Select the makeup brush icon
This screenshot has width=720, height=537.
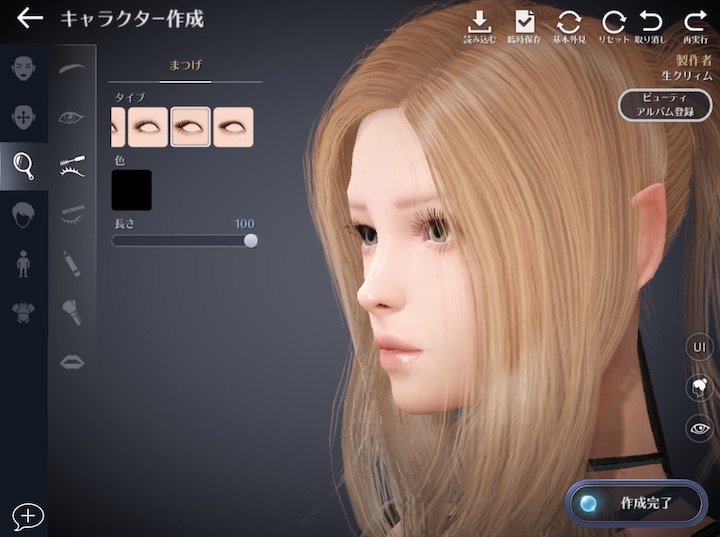[71, 312]
